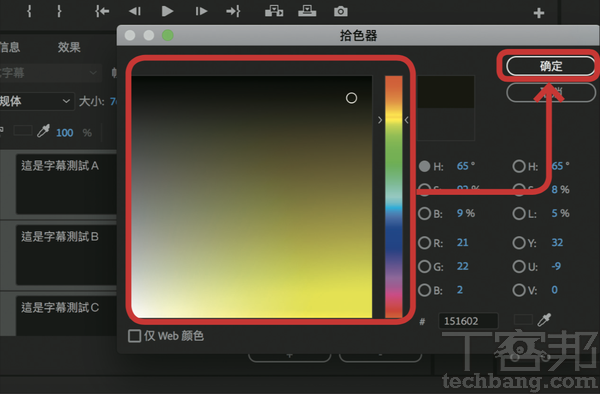Select the HSL L radio button
Image resolution: width=600 pixels, height=394 pixels.
[519, 213]
